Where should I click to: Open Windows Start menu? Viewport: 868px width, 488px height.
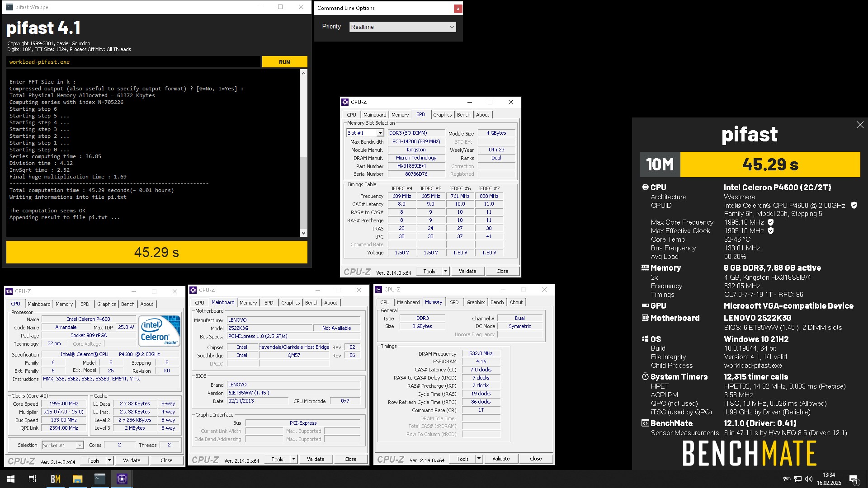tap(11, 479)
